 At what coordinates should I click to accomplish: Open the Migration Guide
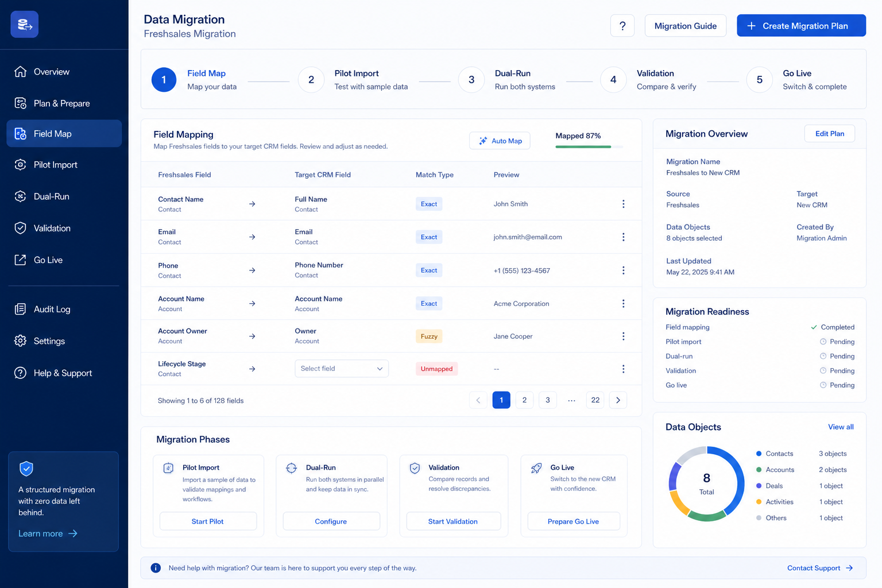pyautogui.click(x=686, y=26)
